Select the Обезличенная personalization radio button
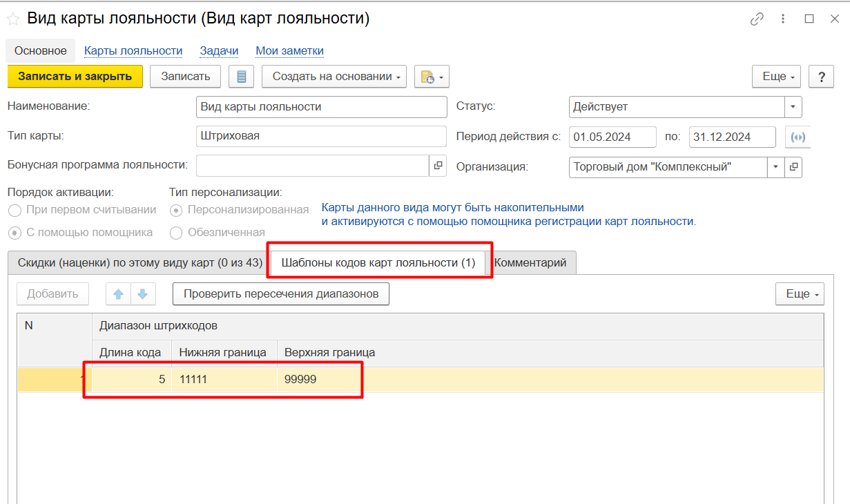 (x=176, y=233)
